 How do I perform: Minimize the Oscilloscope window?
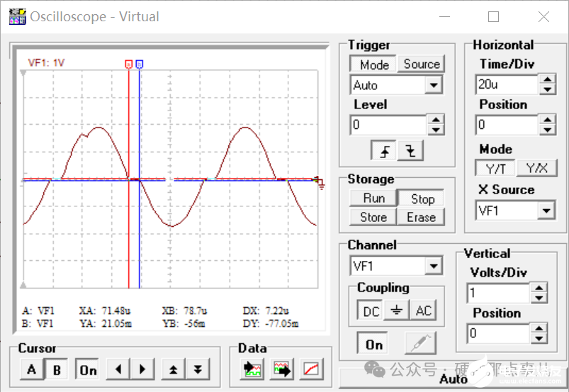(x=444, y=17)
